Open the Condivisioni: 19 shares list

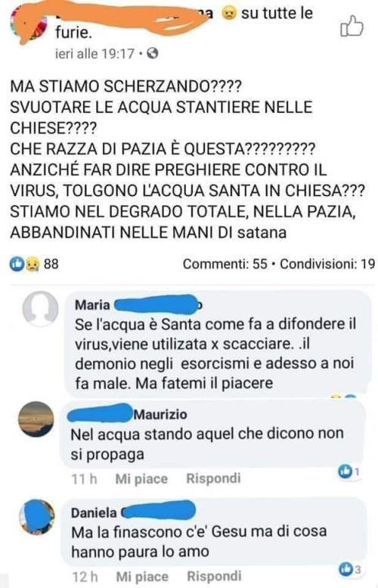(327, 264)
